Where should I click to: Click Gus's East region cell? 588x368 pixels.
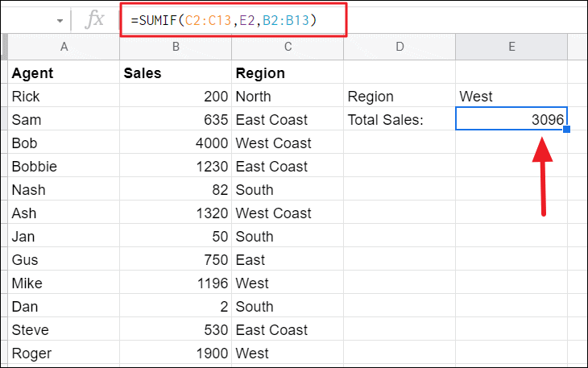[x=287, y=259]
